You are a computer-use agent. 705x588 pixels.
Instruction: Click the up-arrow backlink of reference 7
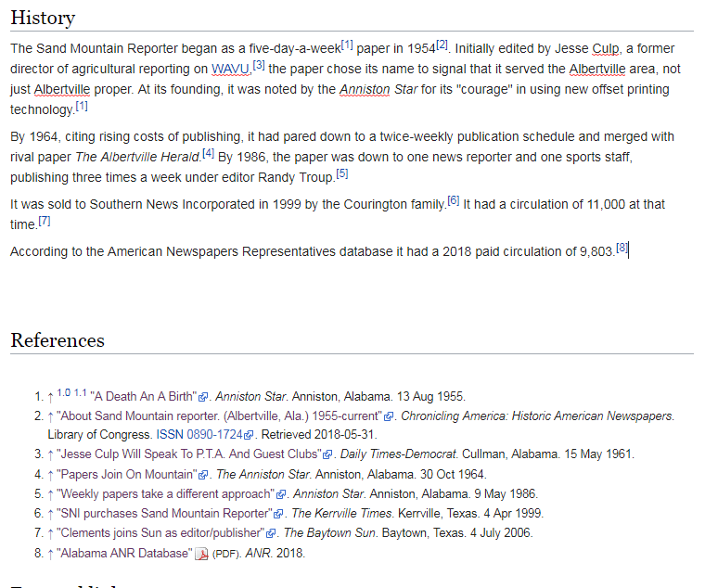(x=50, y=533)
